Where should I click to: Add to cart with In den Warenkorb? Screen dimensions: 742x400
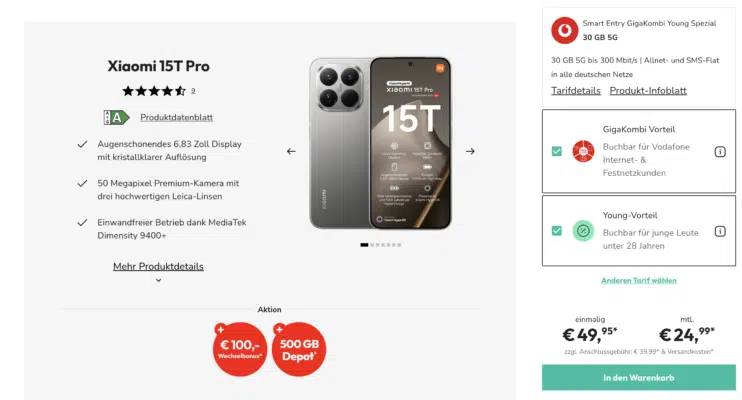[x=639, y=377]
